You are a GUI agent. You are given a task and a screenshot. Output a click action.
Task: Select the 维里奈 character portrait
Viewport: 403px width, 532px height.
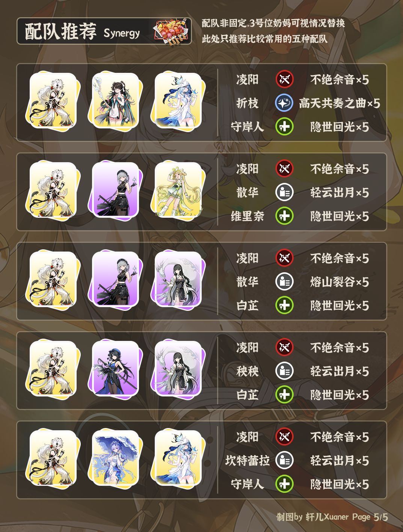click(178, 190)
